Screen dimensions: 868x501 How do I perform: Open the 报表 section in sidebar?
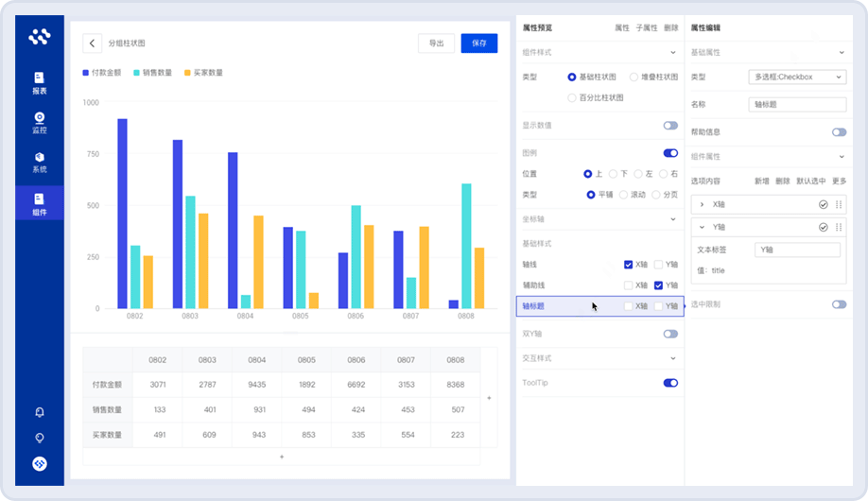pos(40,83)
